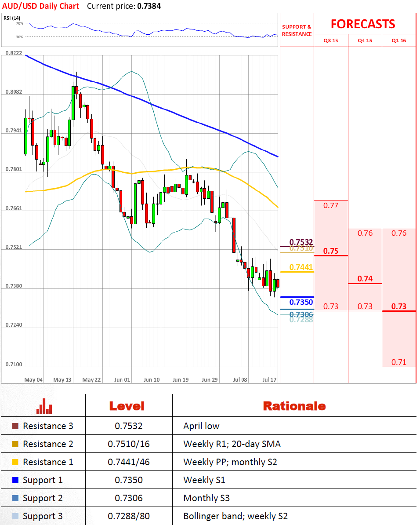The height and width of the screenshot is (525, 420).
Task: Pick the Support 1 blue color swatch
Action: point(15,480)
